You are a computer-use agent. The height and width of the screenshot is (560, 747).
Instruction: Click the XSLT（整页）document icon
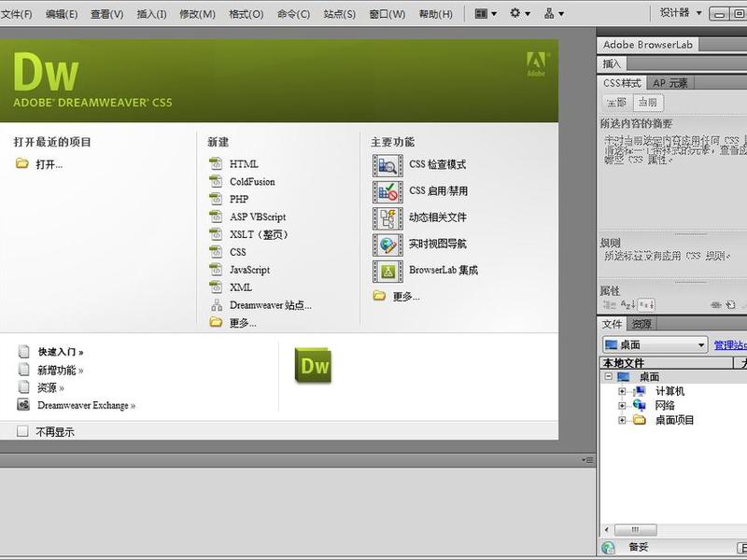216,234
